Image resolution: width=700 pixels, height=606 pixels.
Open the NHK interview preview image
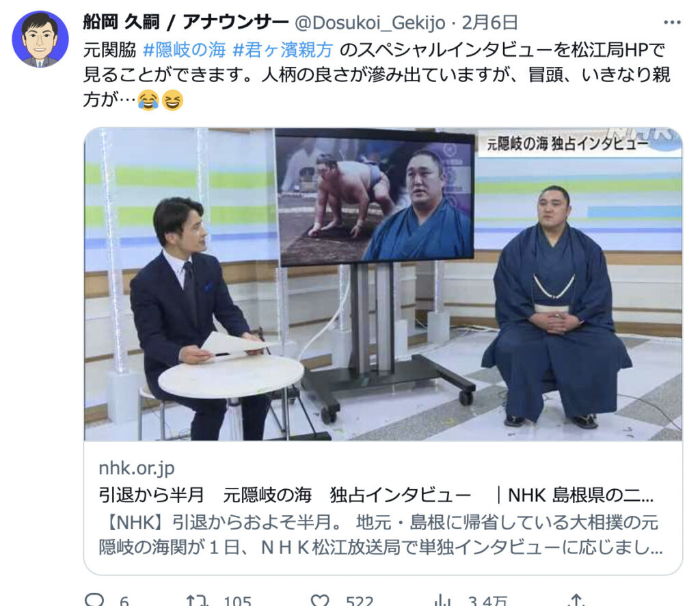pyautogui.click(x=383, y=284)
